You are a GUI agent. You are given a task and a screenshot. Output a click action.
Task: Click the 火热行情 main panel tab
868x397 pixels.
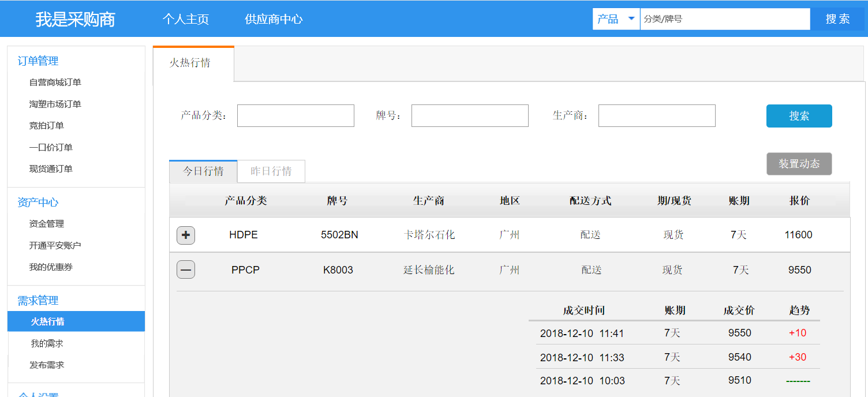tap(190, 63)
